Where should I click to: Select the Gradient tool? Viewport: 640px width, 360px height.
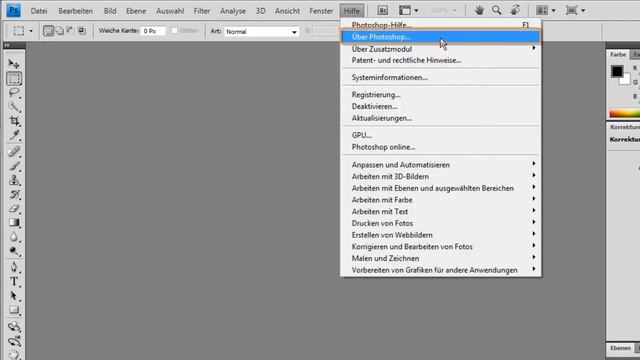14,222
